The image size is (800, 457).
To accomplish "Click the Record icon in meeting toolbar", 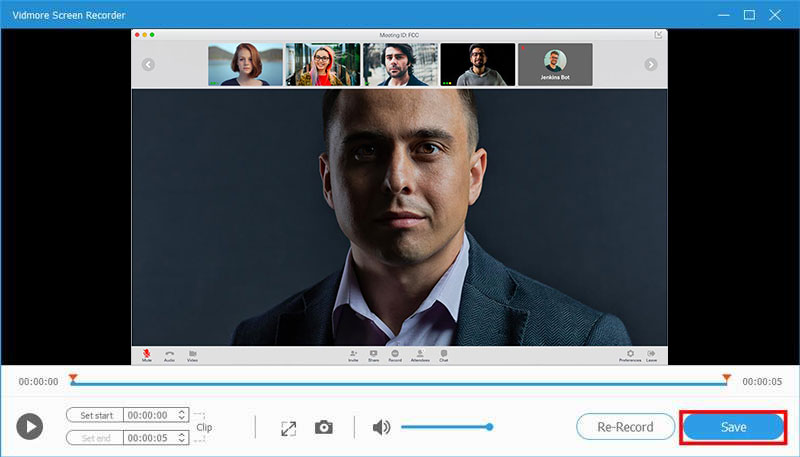I will 395,354.
